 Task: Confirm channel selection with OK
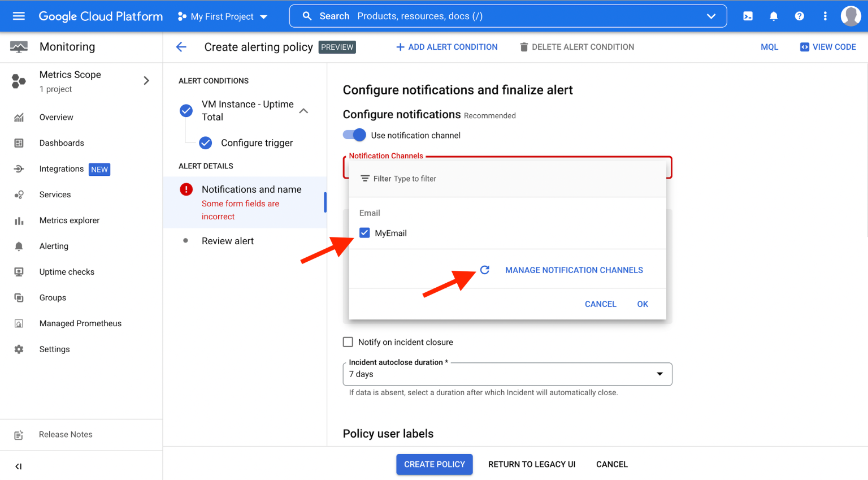(x=643, y=304)
